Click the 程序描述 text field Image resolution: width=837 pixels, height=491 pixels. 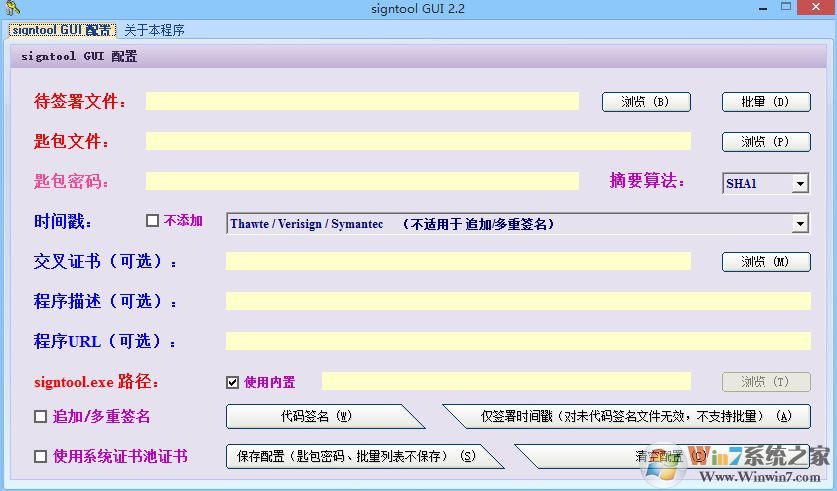(x=518, y=301)
